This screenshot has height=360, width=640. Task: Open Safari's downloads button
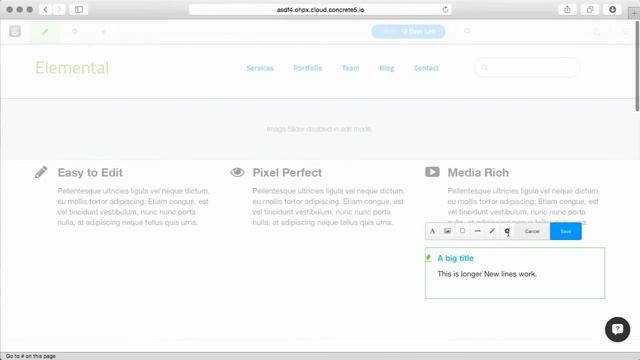(x=613, y=9)
